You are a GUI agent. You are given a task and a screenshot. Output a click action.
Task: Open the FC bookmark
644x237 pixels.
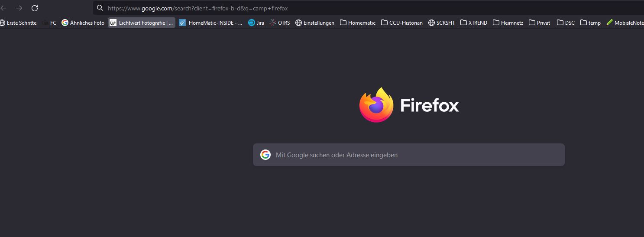[49, 23]
